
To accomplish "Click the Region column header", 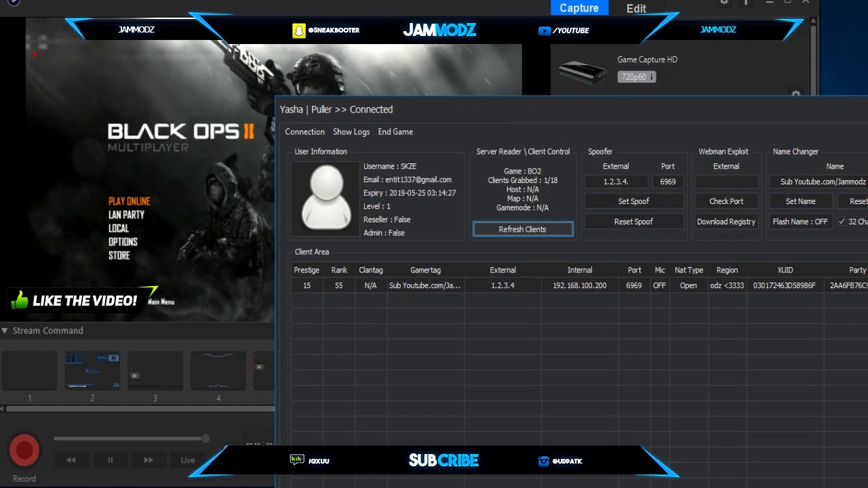I will pyautogui.click(x=727, y=270).
